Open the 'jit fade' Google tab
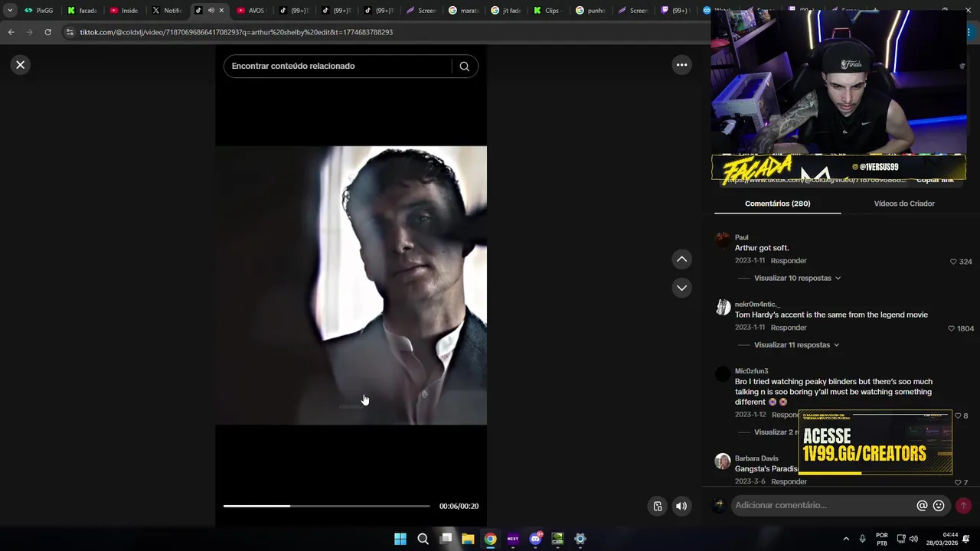This screenshot has width=980, height=551. [505, 11]
